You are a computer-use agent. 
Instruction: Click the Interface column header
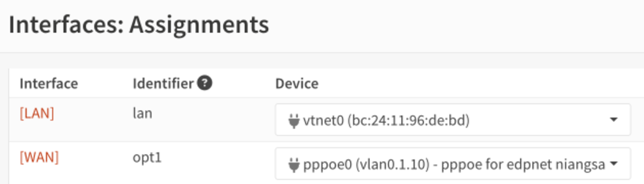coord(49,83)
